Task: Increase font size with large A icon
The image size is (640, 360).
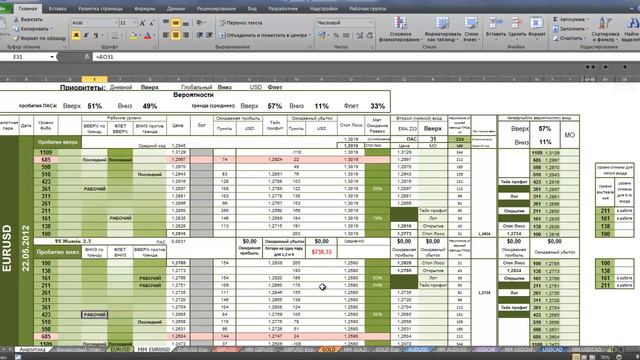Action: 142,23
